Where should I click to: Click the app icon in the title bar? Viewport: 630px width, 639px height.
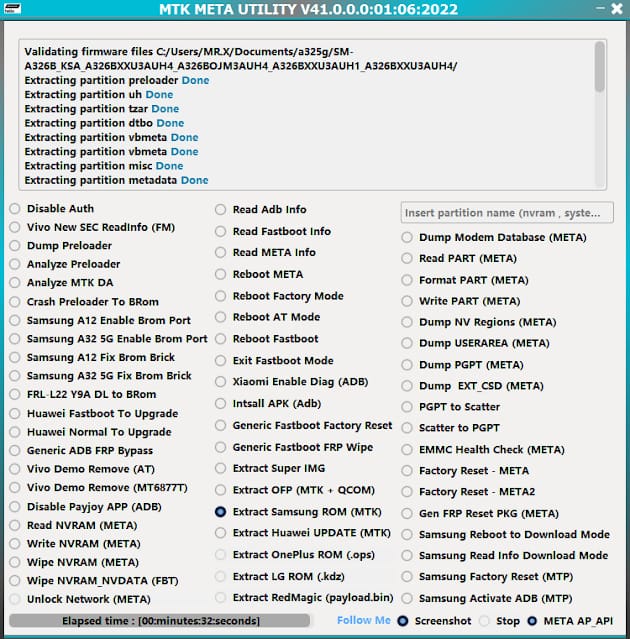click(x=12, y=9)
